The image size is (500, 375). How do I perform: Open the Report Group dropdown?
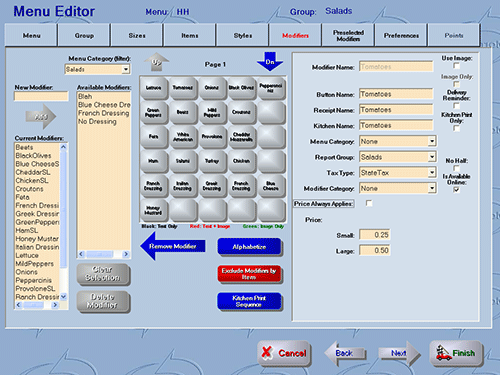tap(432, 157)
